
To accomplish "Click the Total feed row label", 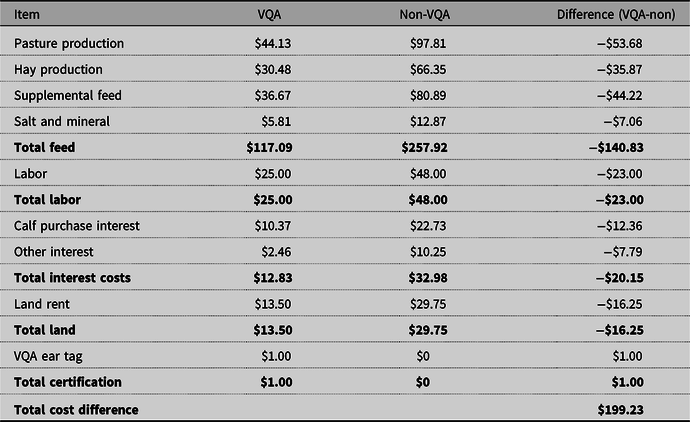I will point(46,148).
